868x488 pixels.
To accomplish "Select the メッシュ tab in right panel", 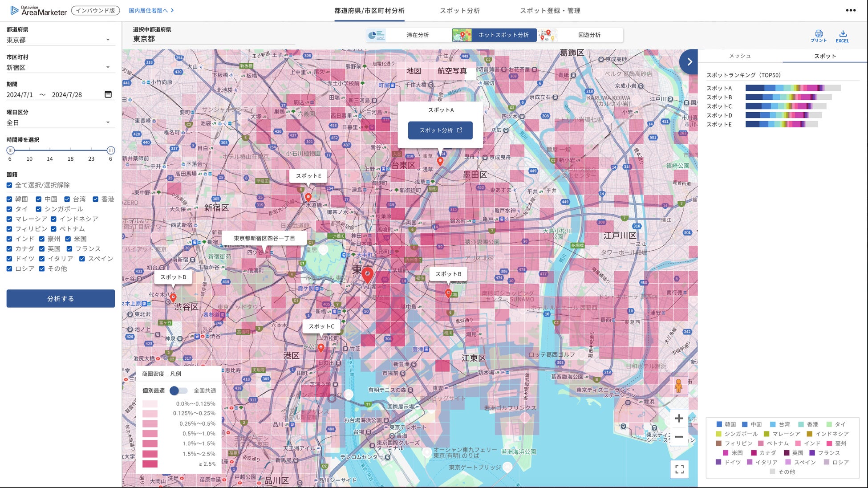I will 740,56.
